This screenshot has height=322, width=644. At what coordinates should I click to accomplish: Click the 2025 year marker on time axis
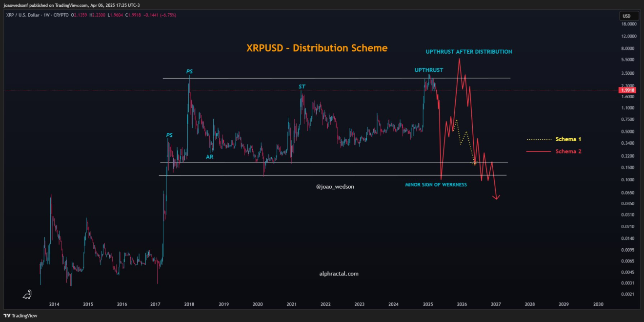[x=428, y=304]
